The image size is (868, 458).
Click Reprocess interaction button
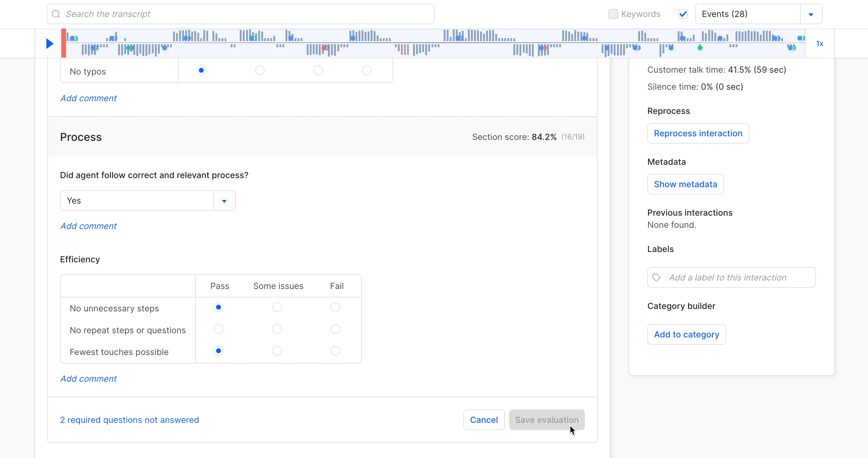tap(698, 133)
